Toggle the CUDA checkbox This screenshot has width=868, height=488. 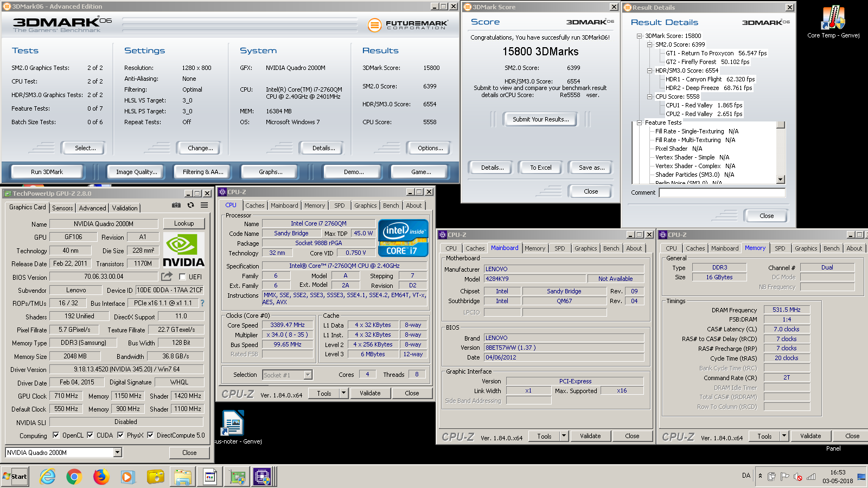point(90,435)
